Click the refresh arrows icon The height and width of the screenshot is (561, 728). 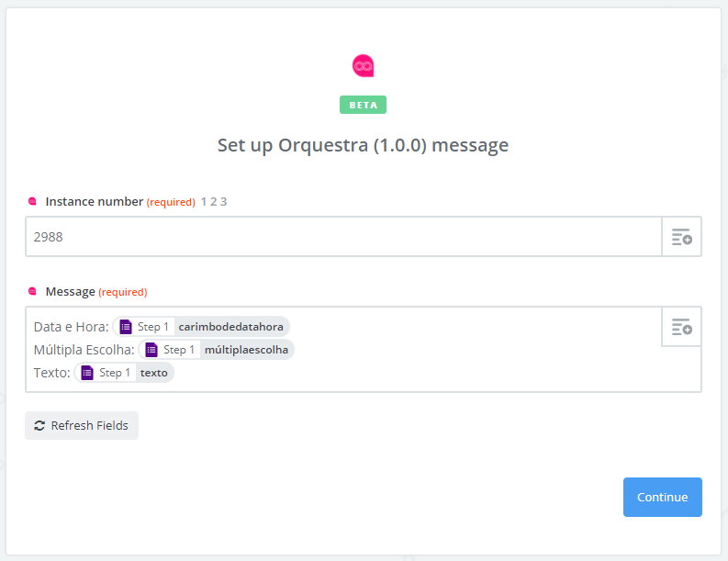tap(39, 425)
